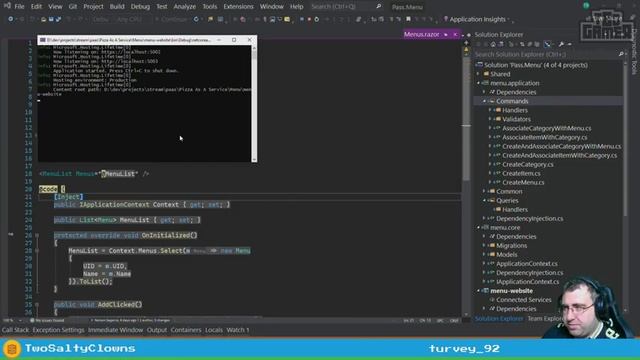This screenshot has height=360, width=640.
Task: Open the Locals tab
Action: [x=214, y=330]
